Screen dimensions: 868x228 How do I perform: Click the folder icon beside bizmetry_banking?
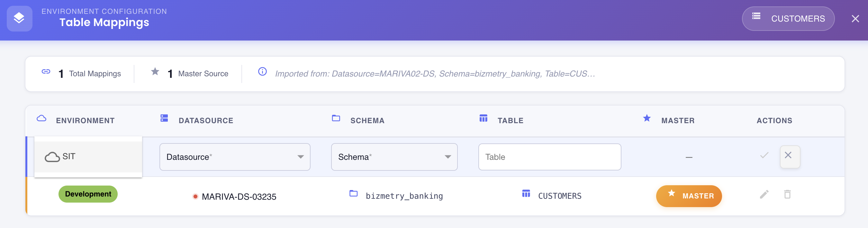tap(353, 194)
